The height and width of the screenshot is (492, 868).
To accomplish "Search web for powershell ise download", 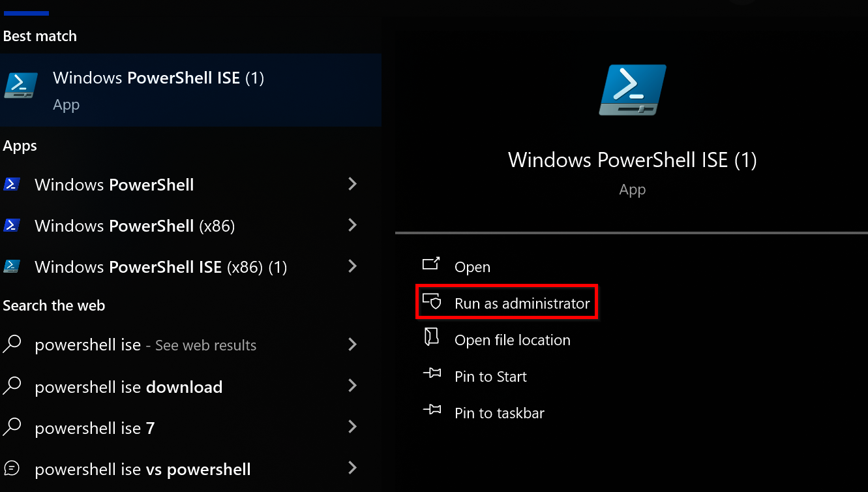I will point(128,386).
